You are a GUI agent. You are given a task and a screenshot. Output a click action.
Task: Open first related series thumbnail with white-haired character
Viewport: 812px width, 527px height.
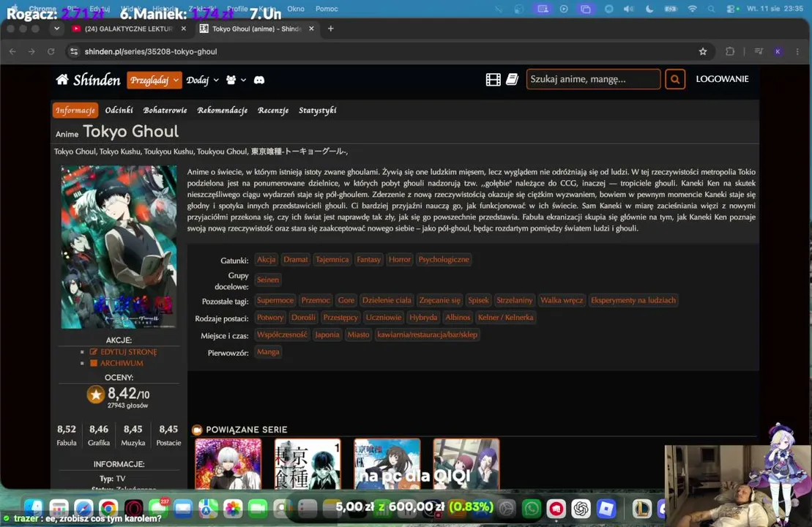(x=228, y=464)
